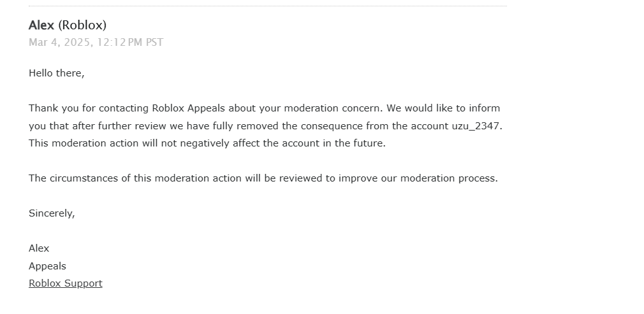Image resolution: width=644 pixels, height=314 pixels.
Task: Click the sentence starting 'The circumstances of'
Action: (263, 178)
